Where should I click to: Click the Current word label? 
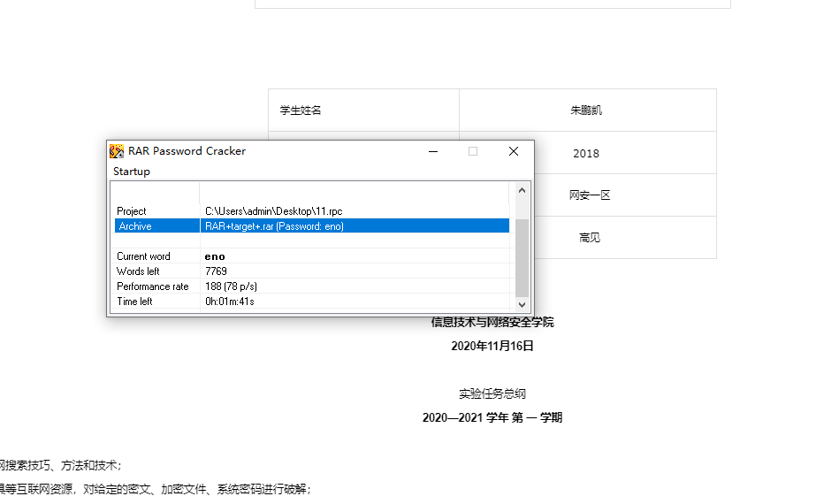143,256
